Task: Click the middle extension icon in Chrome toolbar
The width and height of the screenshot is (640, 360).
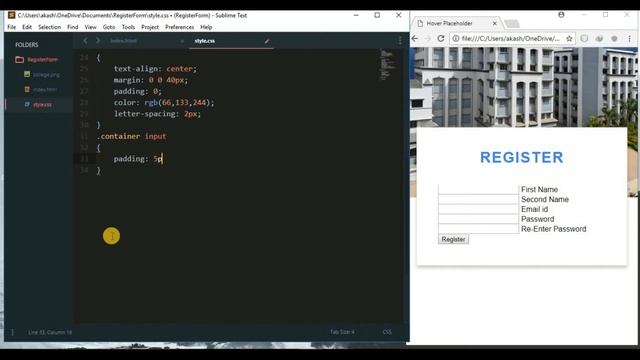Action: [599, 38]
